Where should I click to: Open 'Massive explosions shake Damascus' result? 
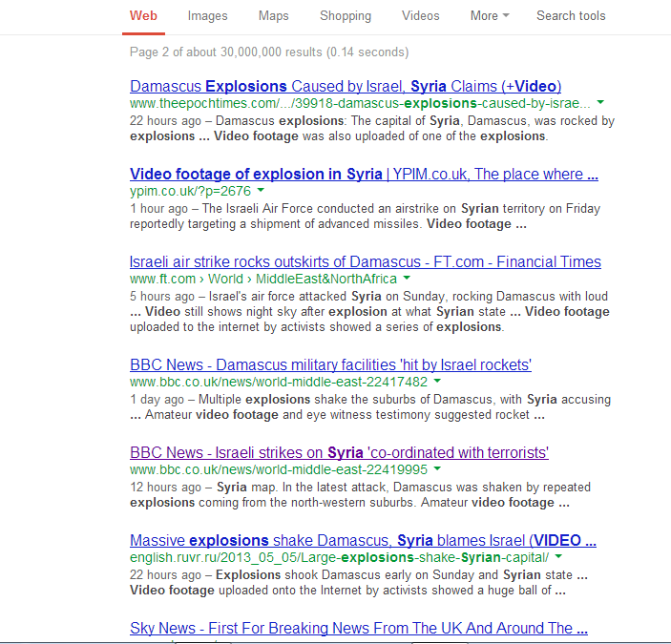click(x=363, y=541)
